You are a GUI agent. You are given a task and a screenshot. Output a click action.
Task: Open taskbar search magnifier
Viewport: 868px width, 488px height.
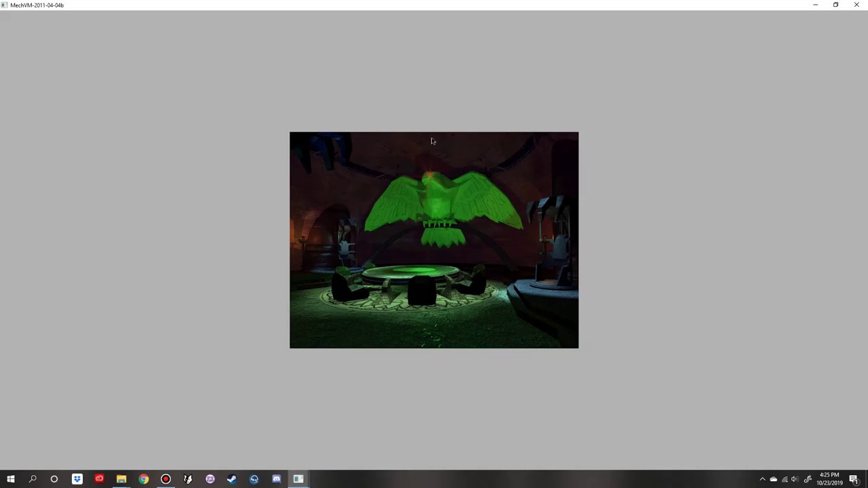(33, 479)
